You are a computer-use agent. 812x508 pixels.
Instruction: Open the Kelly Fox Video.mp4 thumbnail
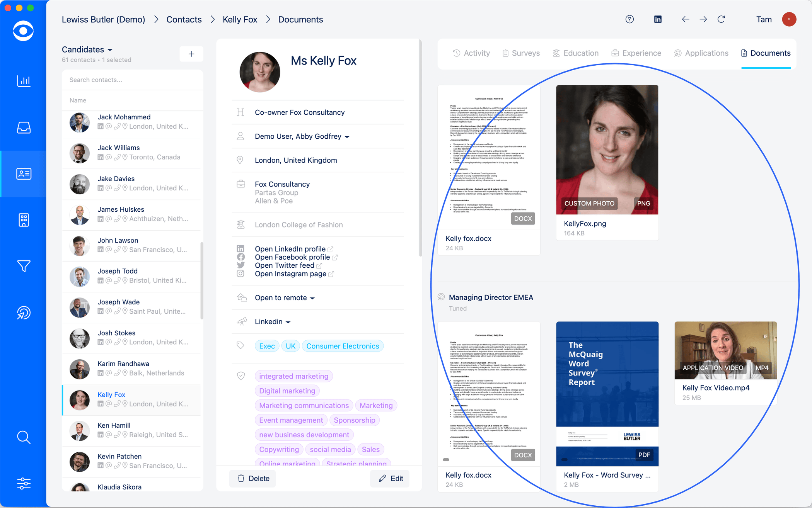pos(725,350)
